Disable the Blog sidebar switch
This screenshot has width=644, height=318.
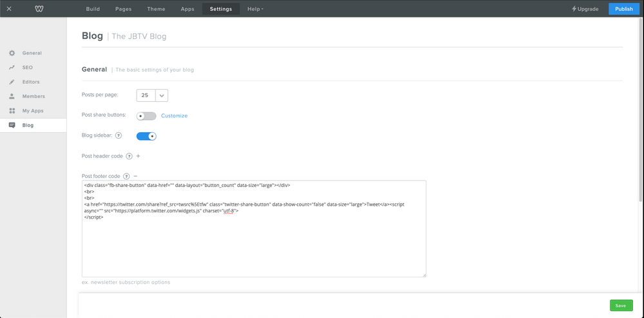point(146,136)
